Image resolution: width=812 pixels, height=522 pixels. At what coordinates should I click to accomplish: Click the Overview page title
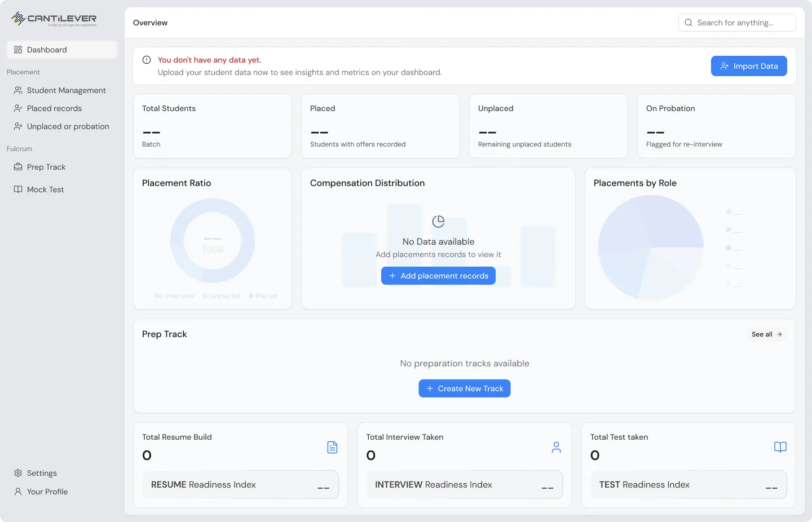coord(150,23)
